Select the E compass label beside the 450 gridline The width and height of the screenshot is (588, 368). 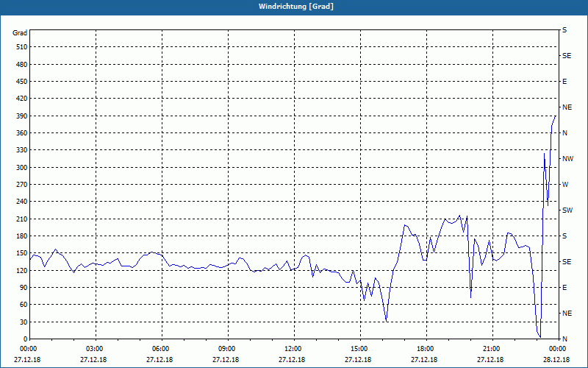click(564, 82)
